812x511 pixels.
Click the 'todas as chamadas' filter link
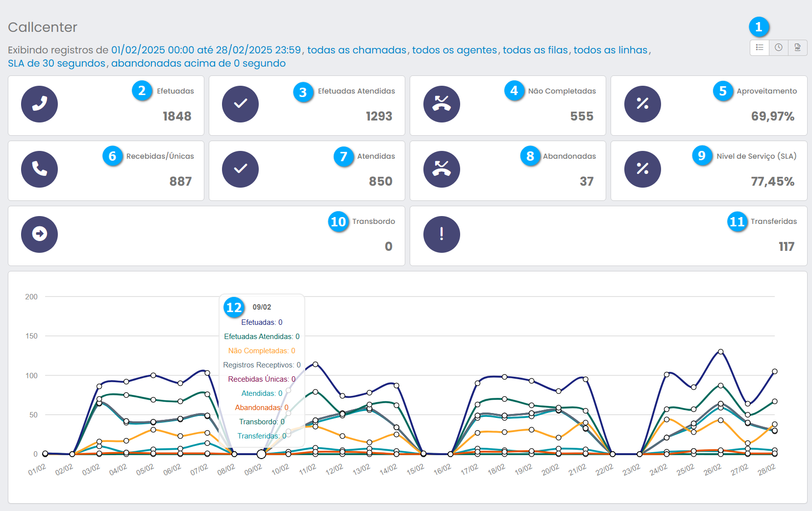point(356,50)
